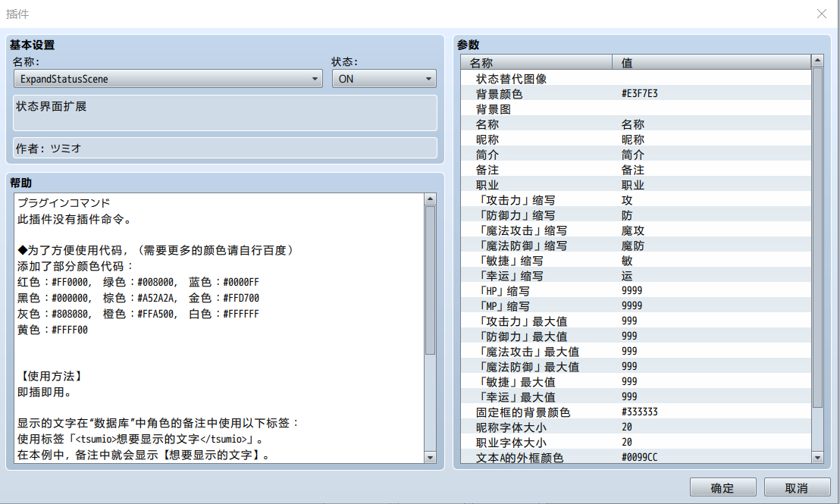Select the 文本A的外框颜色 parameter row

click(x=636, y=458)
